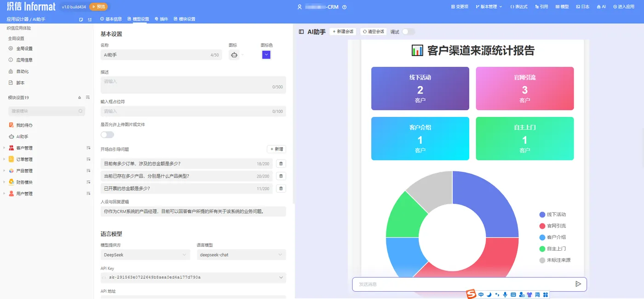The height and width of the screenshot is (299, 644).
Task: Switch to the 插件 plugins tab
Action: [161, 19]
